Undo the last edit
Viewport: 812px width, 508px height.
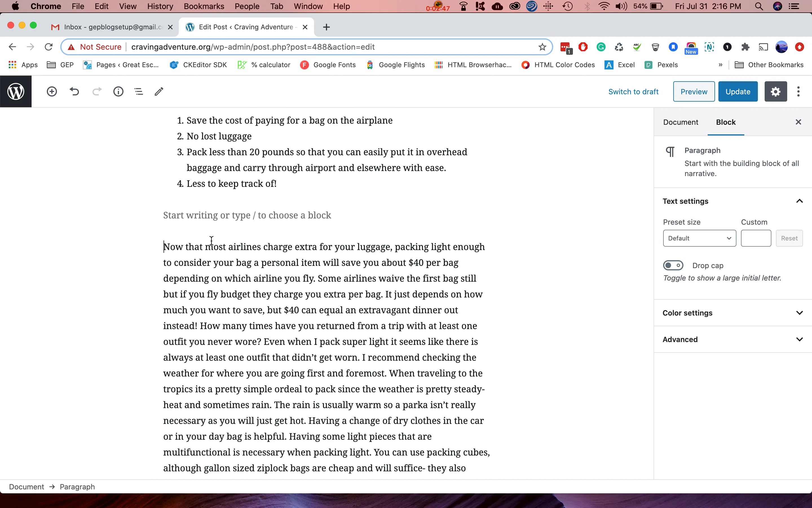point(74,91)
